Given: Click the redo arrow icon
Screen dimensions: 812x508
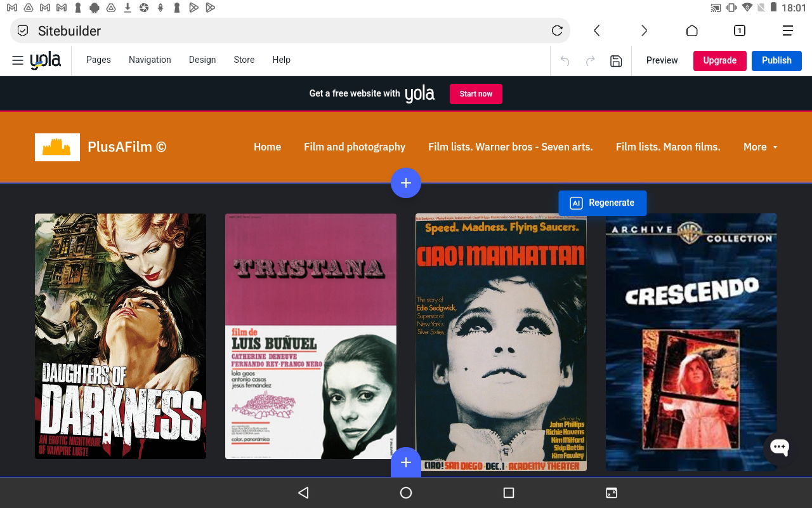Looking at the screenshot, I should (x=590, y=61).
